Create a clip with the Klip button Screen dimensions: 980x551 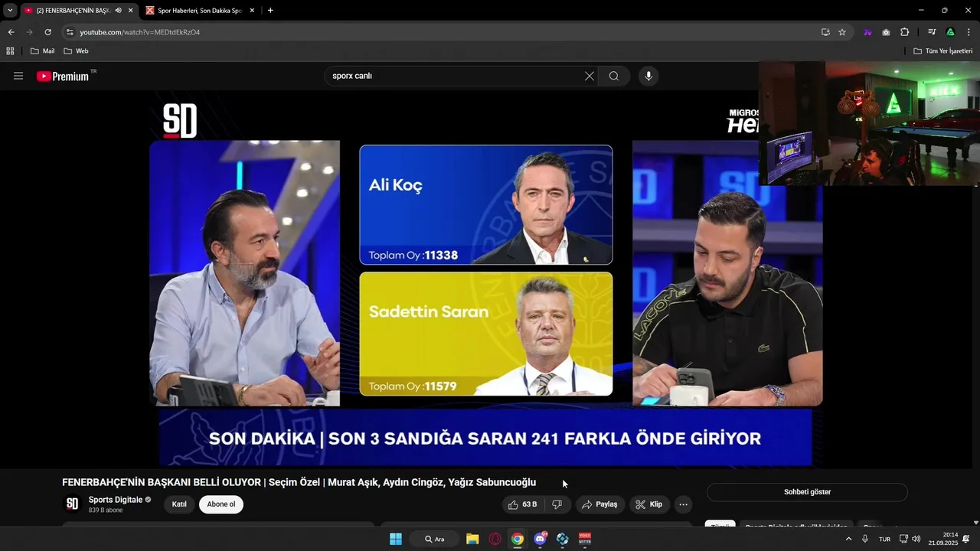coord(648,504)
